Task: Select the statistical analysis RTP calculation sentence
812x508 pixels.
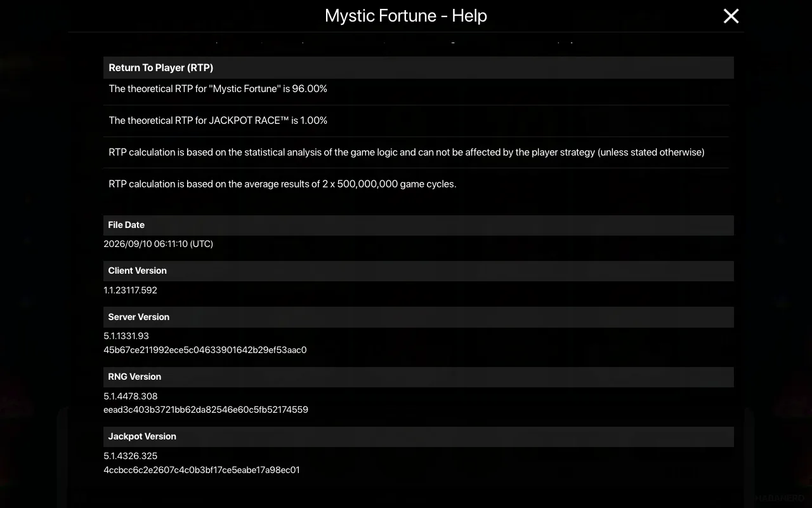Action: [407, 152]
